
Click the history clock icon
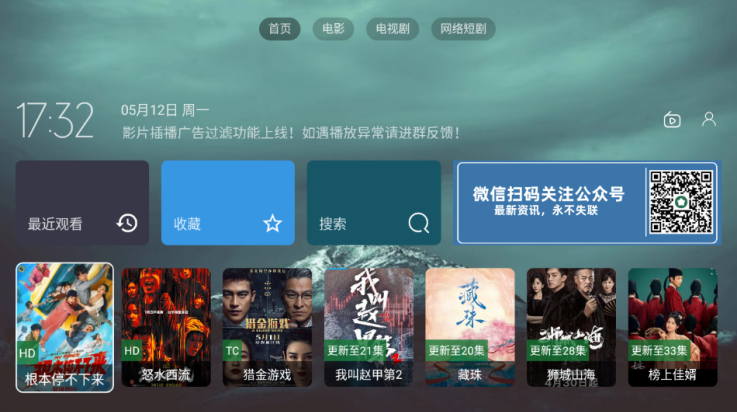(x=127, y=223)
